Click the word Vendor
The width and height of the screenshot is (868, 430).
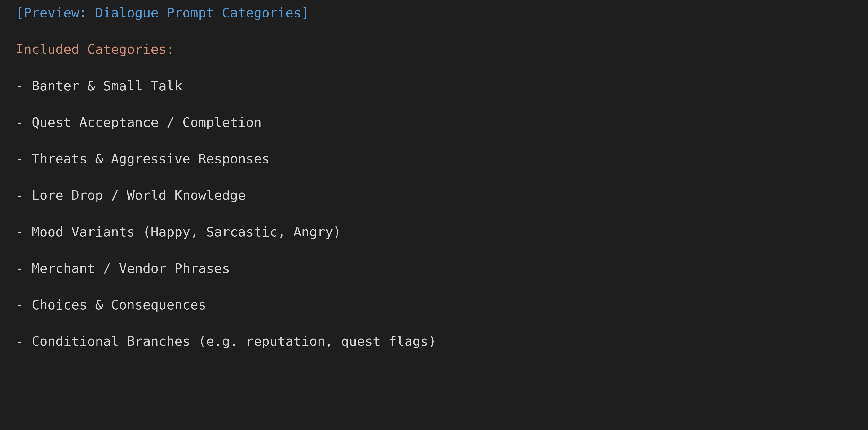click(143, 268)
